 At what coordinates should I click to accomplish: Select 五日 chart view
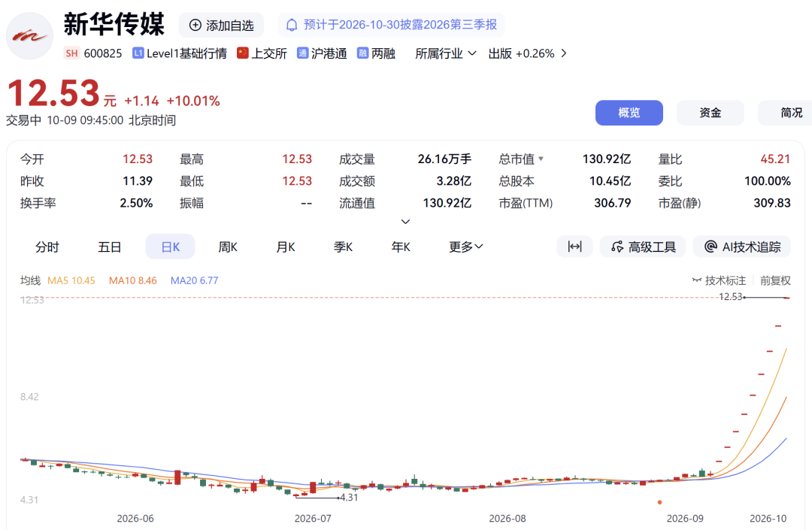109,247
